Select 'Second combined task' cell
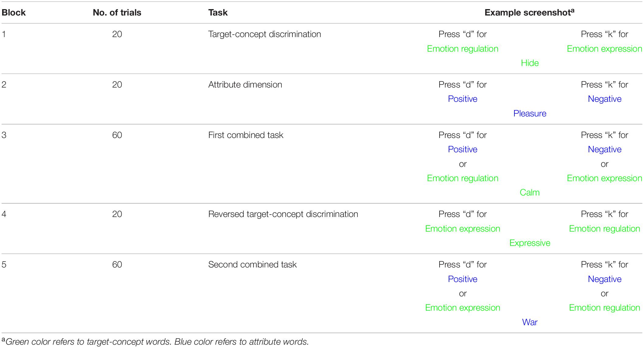This screenshot has width=644, height=348. [252, 264]
